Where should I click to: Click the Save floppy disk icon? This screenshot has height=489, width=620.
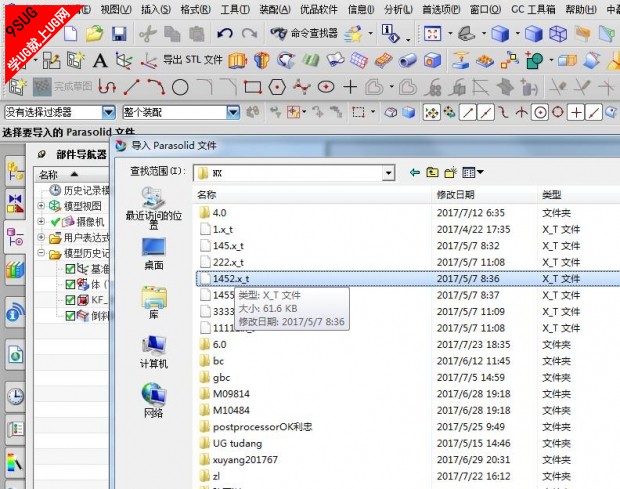click(119, 34)
